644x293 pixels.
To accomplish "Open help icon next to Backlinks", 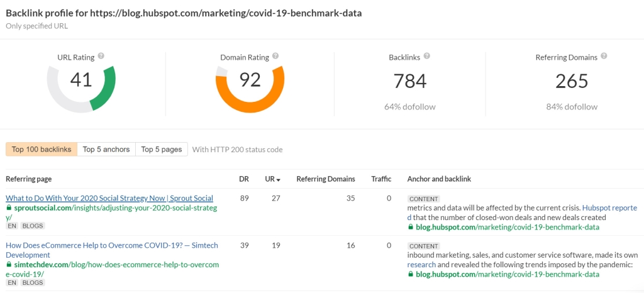I will click(x=427, y=56).
